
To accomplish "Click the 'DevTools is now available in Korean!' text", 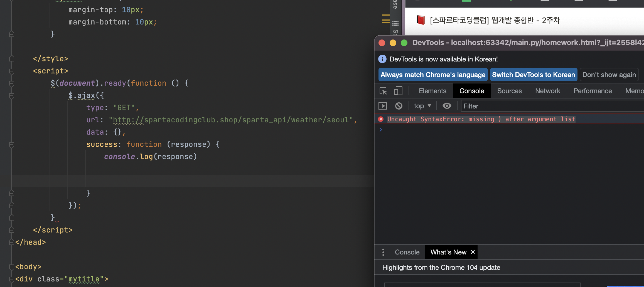I will [x=444, y=59].
